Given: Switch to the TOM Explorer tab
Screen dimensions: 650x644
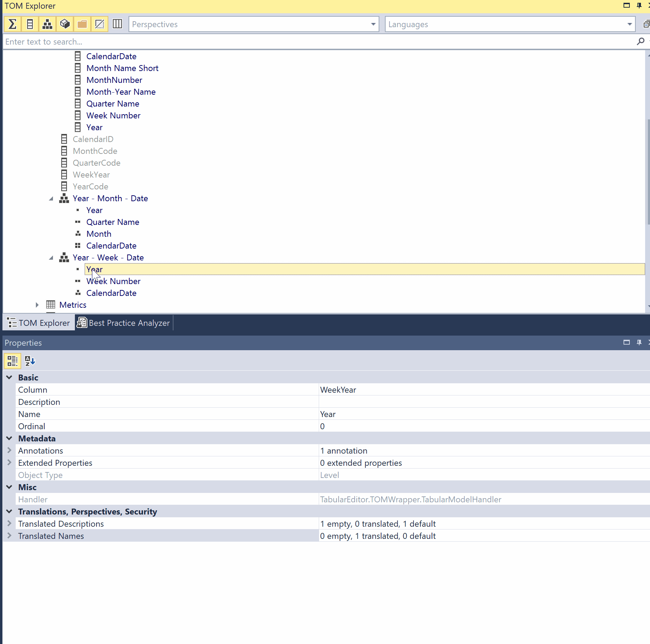Looking at the screenshot, I should point(39,323).
